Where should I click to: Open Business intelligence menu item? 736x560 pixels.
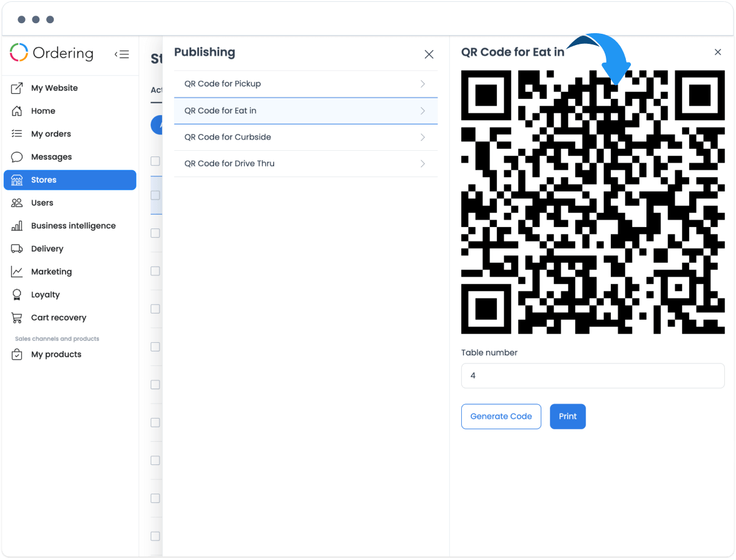pos(70,226)
